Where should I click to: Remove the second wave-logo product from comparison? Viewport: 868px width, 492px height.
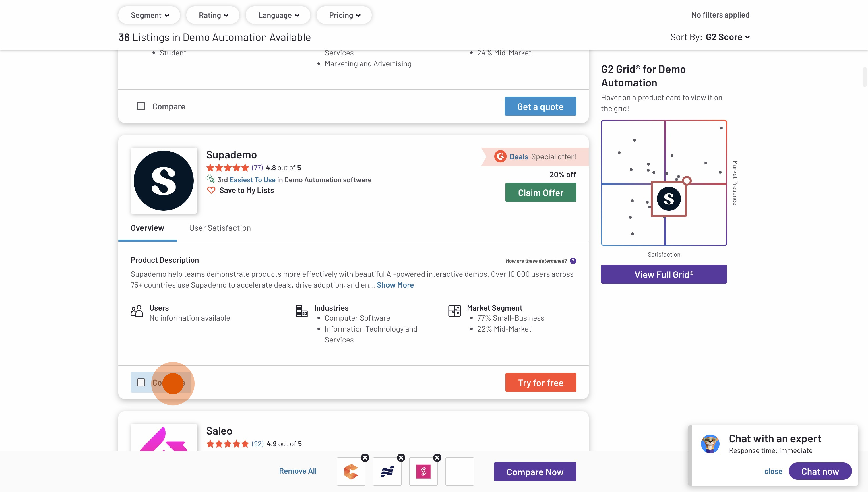(401, 458)
